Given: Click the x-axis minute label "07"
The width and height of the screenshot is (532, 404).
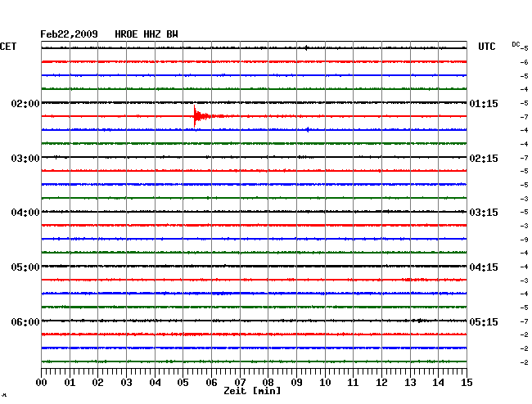Looking at the screenshot, I should (x=240, y=383).
